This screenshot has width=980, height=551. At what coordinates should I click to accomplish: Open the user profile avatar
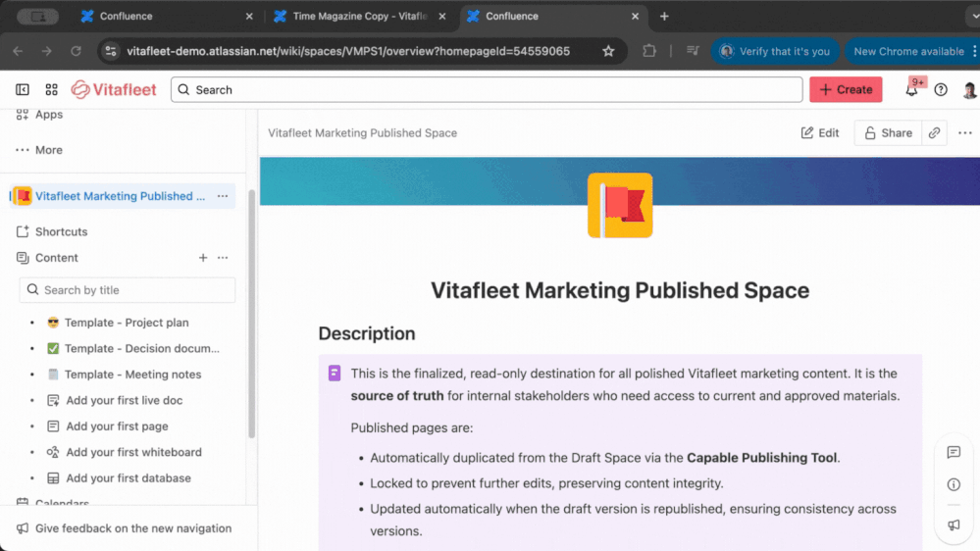969,90
